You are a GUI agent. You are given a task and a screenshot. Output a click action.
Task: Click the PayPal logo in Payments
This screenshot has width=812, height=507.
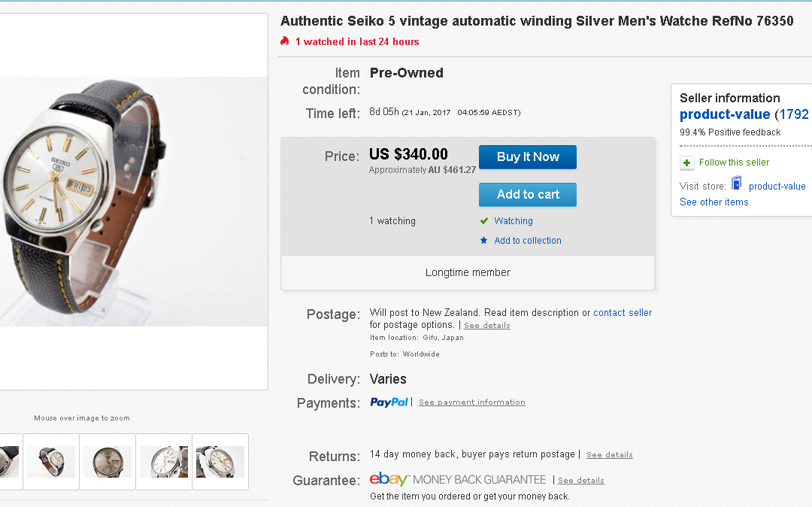point(389,402)
